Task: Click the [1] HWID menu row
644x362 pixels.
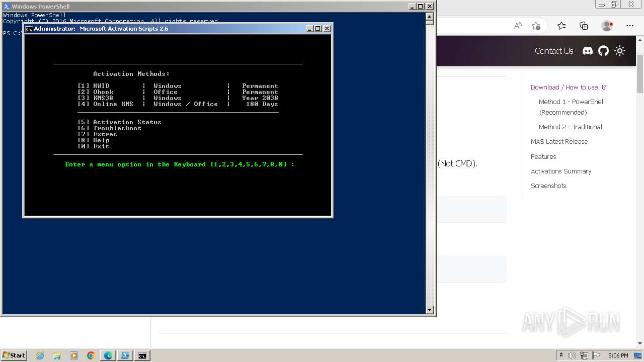Action: click(x=178, y=86)
